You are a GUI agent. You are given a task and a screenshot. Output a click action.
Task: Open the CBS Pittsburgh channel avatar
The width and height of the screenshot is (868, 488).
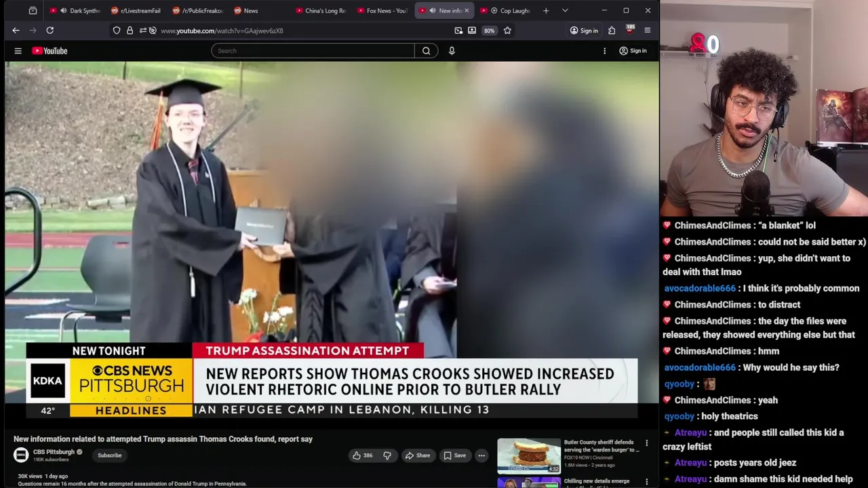[x=21, y=455]
